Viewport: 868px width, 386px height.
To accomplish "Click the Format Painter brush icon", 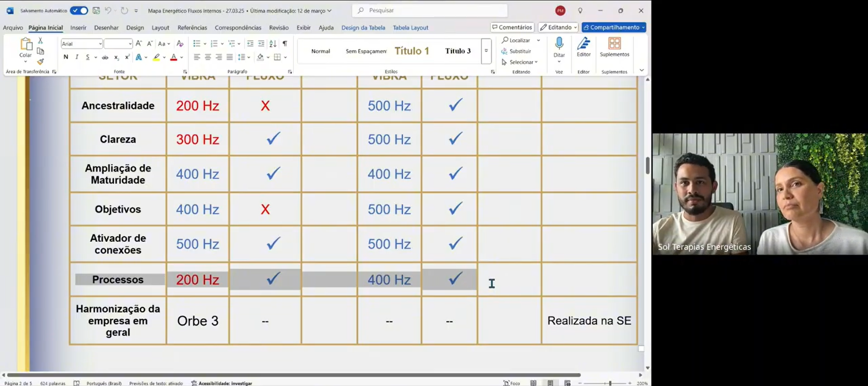I will click(x=40, y=62).
